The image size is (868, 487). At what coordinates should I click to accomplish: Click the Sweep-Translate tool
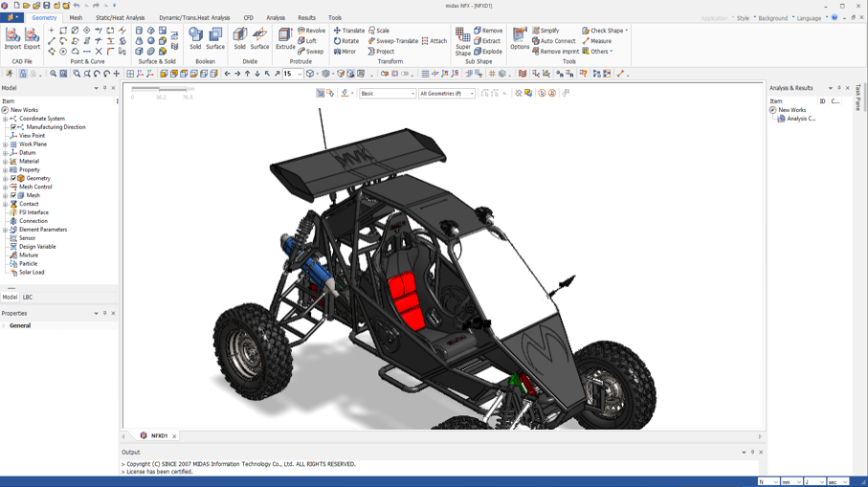(x=393, y=41)
